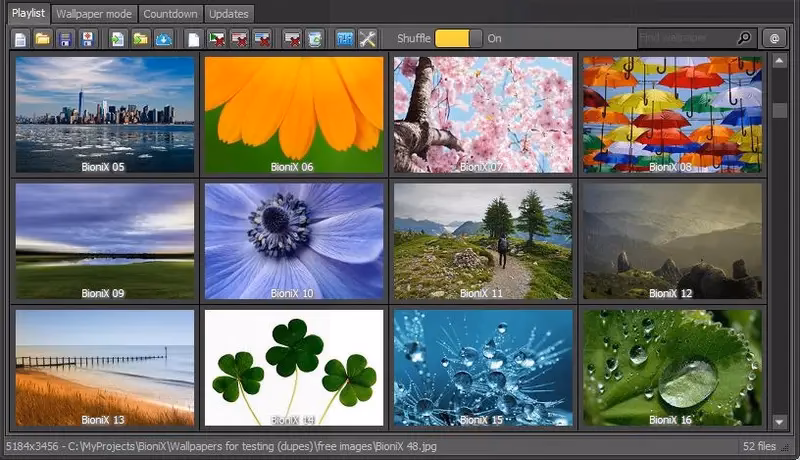The height and width of the screenshot is (460, 800).
Task: Switch to the Updates tab
Action: click(x=229, y=14)
